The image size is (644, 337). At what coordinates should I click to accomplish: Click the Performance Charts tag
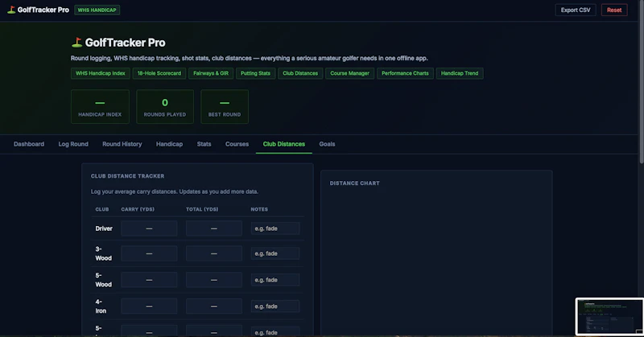coord(405,73)
